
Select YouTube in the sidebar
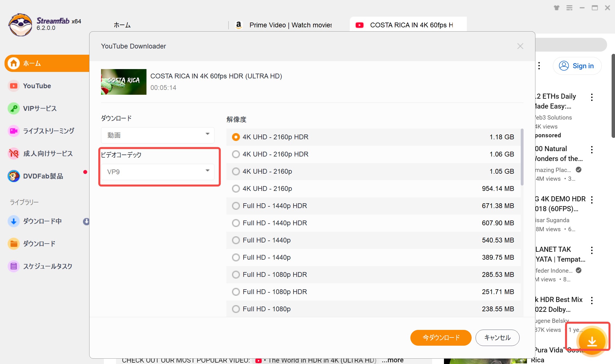37,86
